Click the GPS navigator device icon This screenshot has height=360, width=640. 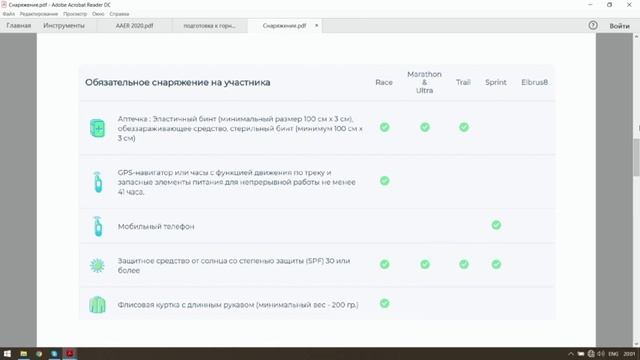[98, 182]
